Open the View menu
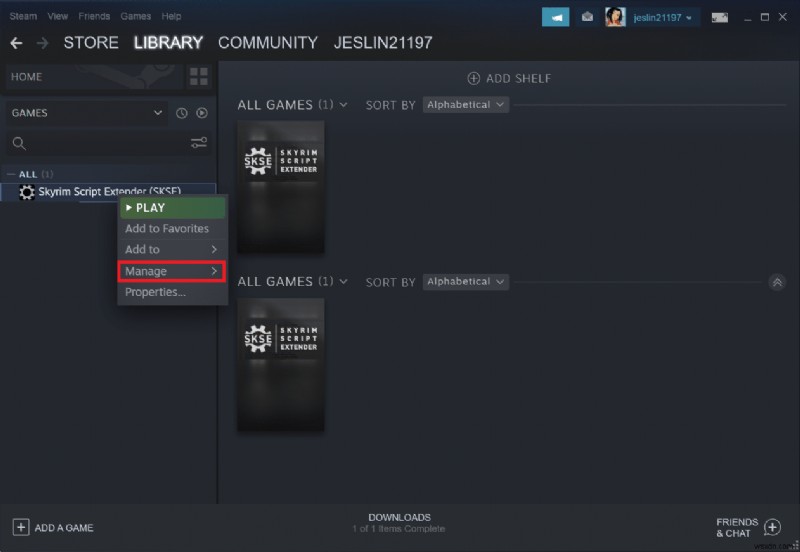The height and width of the screenshot is (552, 800). [x=58, y=16]
